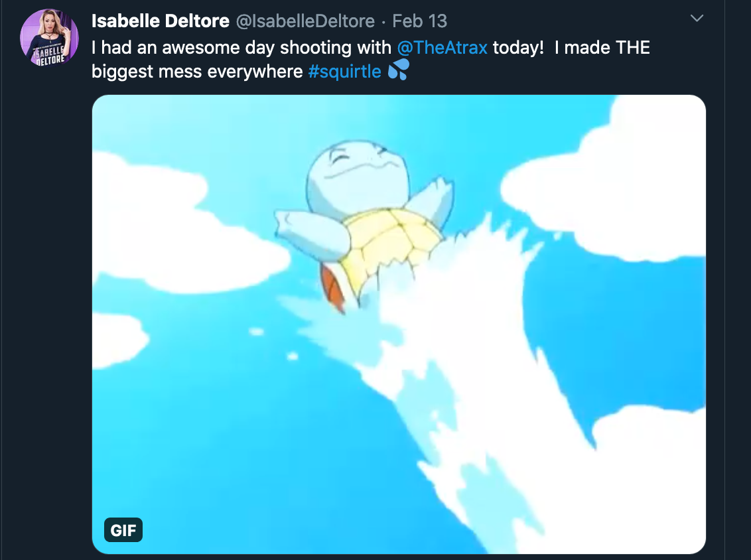
Task: Open the @TheAtrax mention
Action: point(442,47)
